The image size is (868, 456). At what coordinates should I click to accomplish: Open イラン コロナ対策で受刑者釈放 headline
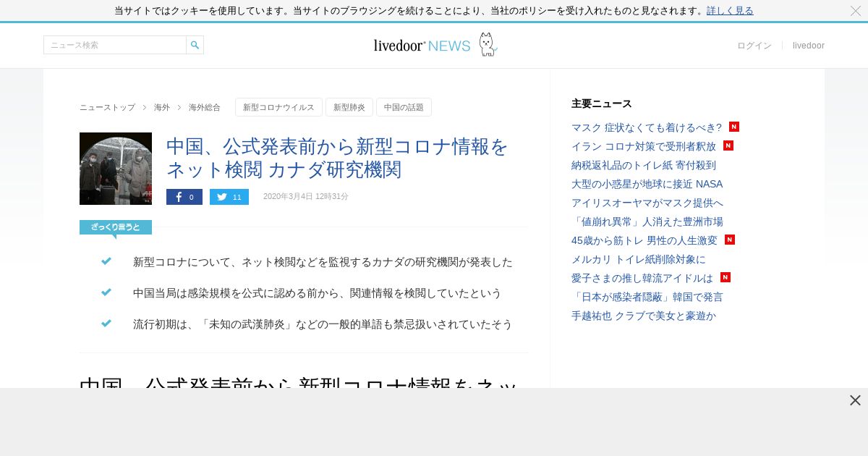pyautogui.click(x=644, y=146)
